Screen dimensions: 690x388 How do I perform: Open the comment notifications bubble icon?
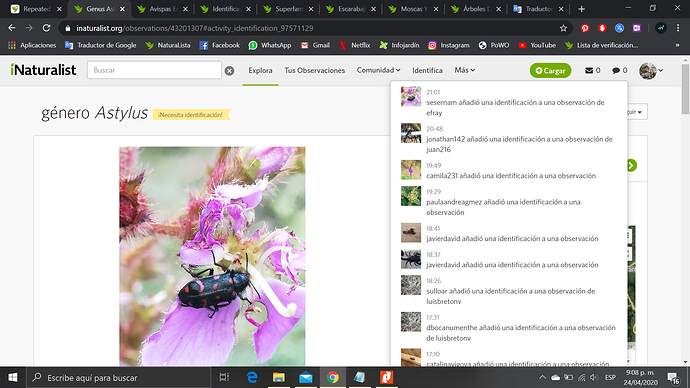pos(616,70)
